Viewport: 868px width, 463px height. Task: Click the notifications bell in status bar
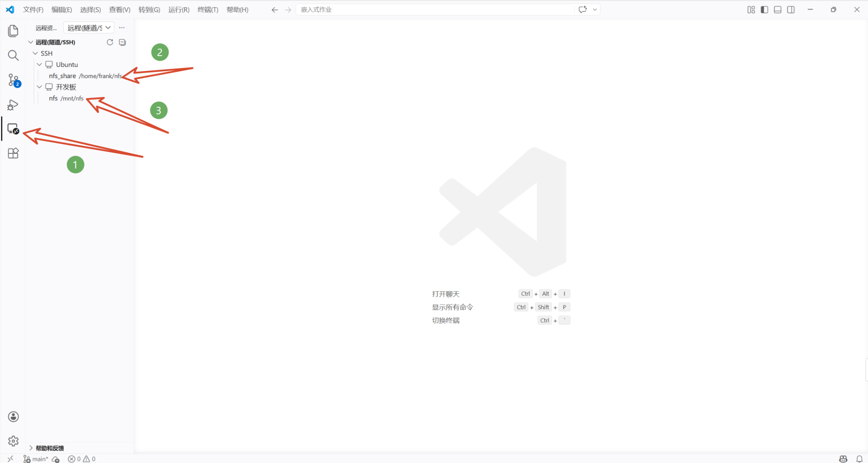coord(859,459)
